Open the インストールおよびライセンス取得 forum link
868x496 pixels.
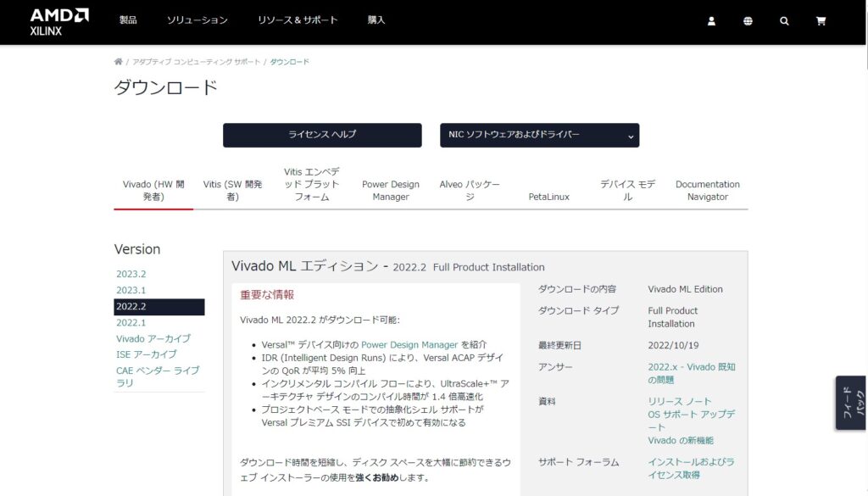coord(692,468)
